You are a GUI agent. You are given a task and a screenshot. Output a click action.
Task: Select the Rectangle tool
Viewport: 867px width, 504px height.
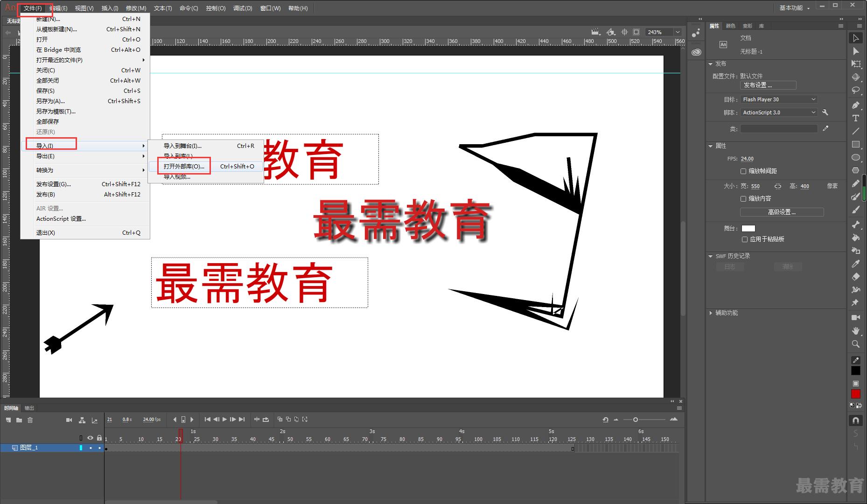click(856, 144)
